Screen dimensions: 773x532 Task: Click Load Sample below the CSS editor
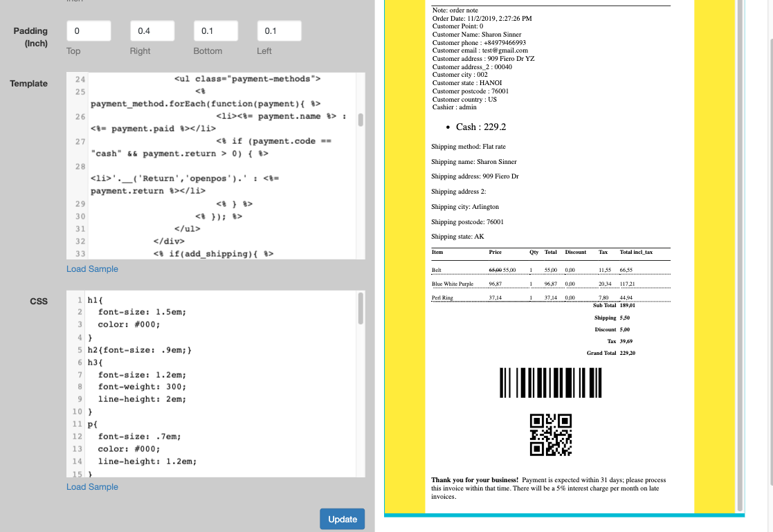coord(92,487)
